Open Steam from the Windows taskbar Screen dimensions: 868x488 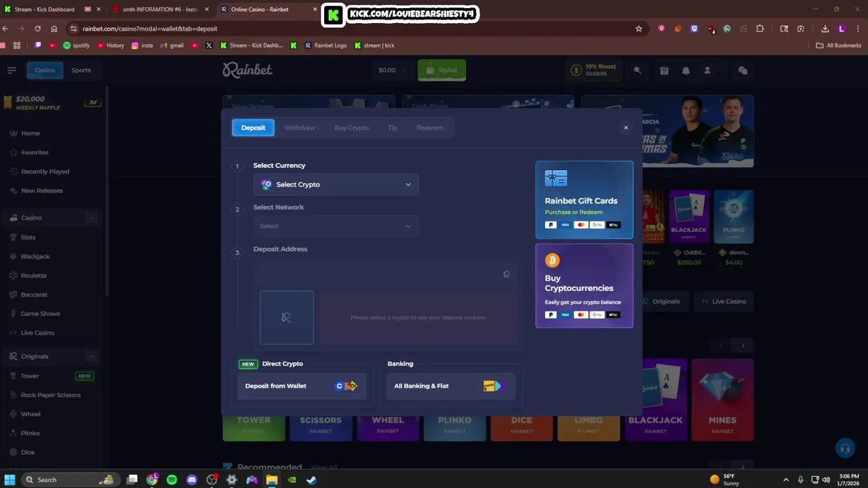tap(311, 480)
